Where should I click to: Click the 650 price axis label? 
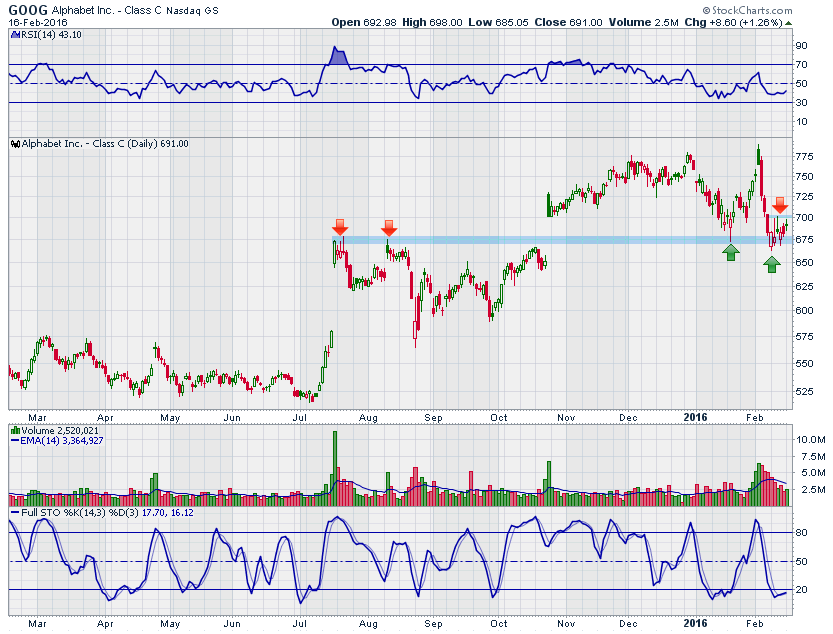point(804,263)
